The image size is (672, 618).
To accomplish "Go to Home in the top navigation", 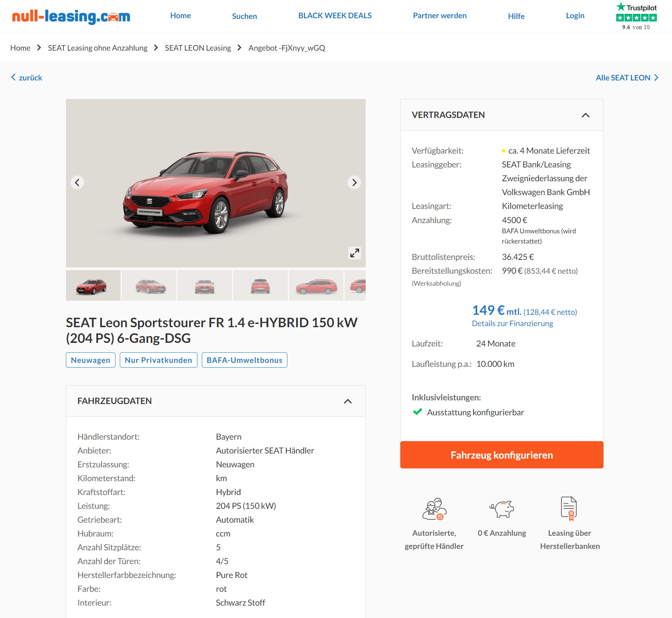I will coord(180,16).
